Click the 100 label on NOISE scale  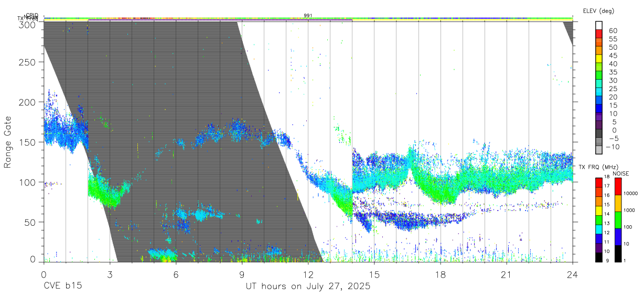[x=628, y=227]
